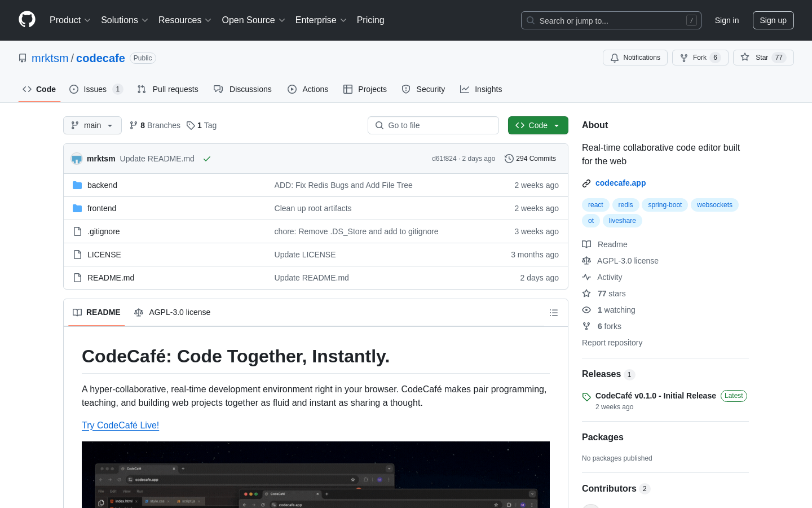The width and height of the screenshot is (812, 508).
Task: Click the react topic tag
Action: click(x=595, y=205)
